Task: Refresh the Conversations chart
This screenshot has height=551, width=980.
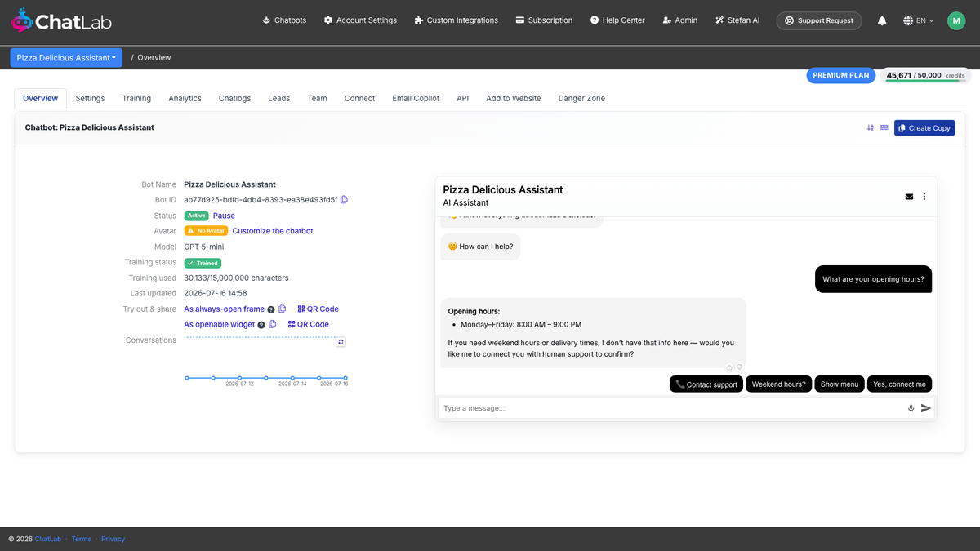Action: [x=341, y=342]
